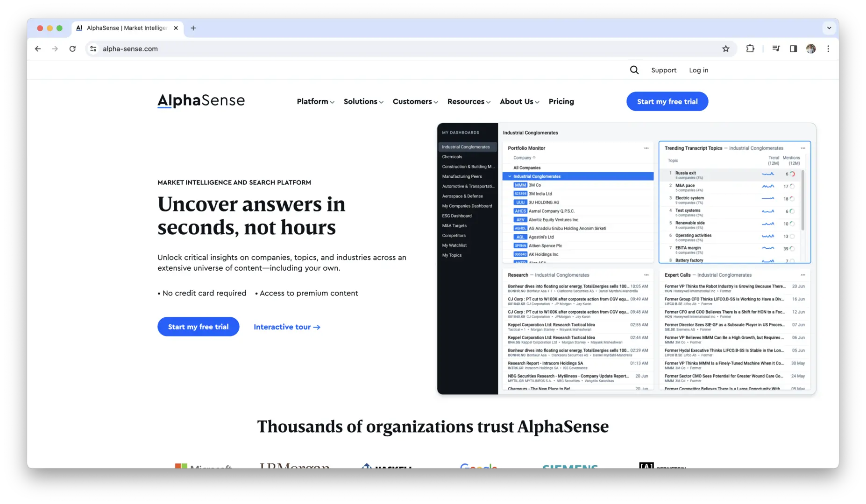
Task: Click the 3M India Ltd company row
Action: [x=578, y=194]
